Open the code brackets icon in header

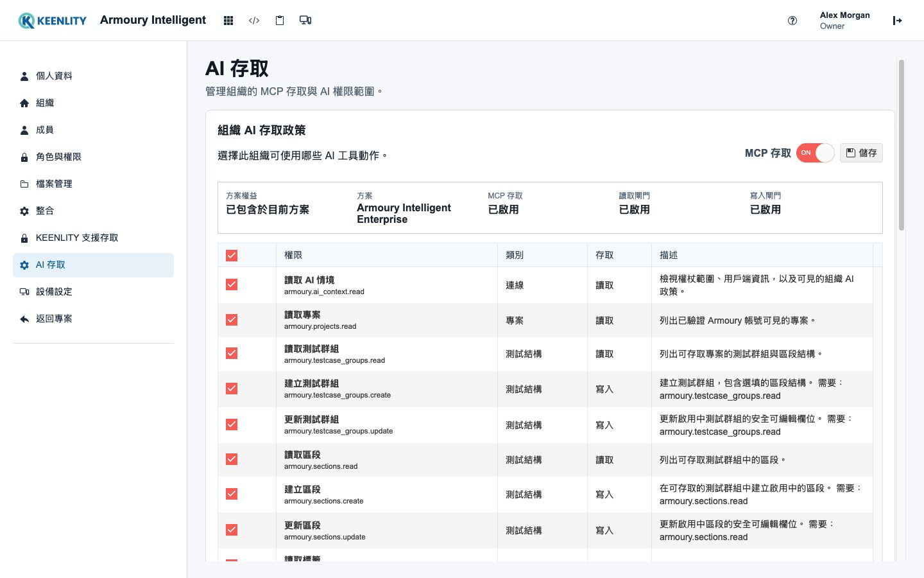[x=254, y=21]
